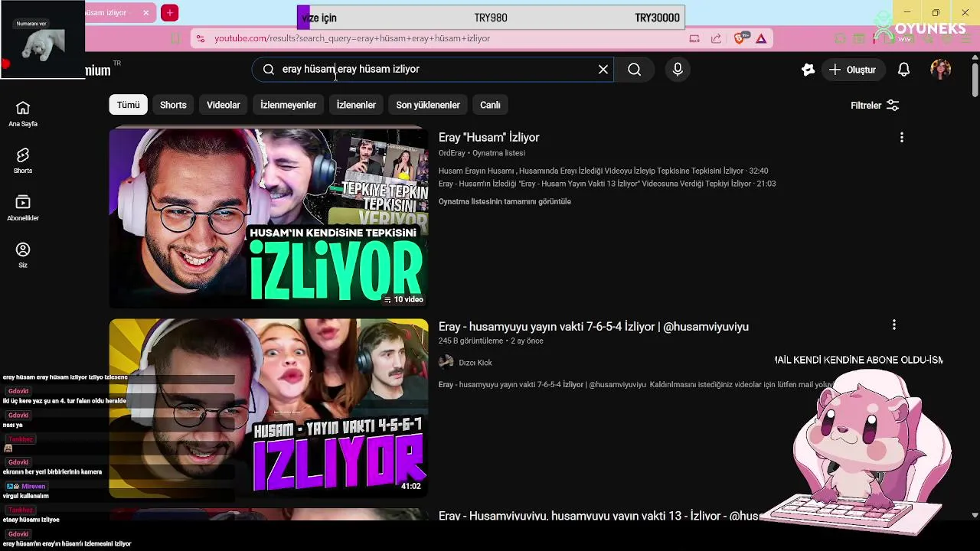Open the Ana Sayfa home icon
Screen dimensions: 980x551
point(23,113)
